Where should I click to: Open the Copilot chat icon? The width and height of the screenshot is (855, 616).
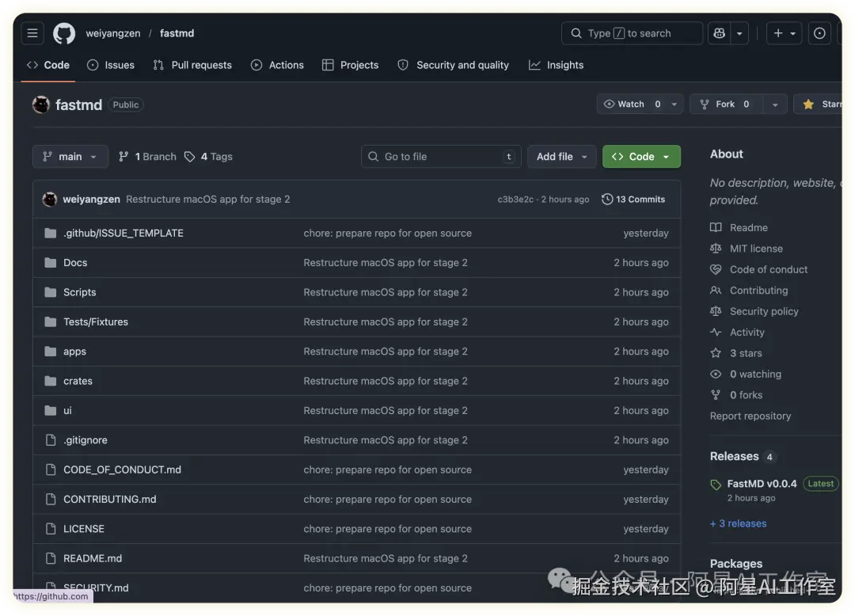tap(719, 33)
